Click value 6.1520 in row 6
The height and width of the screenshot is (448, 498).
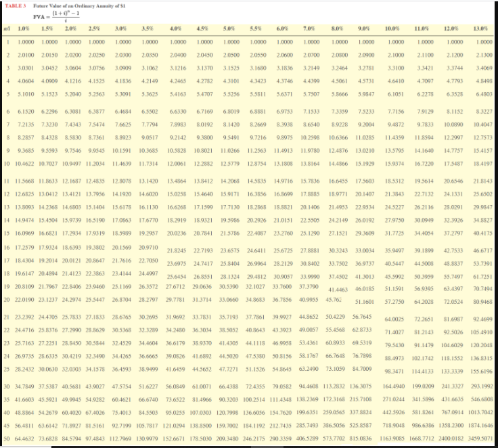coord(26,112)
